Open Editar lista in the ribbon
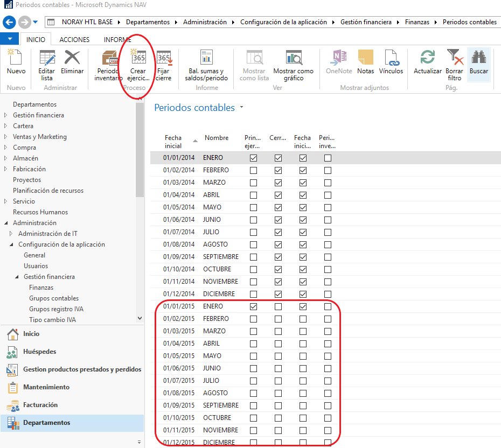Screen dimensions: 501x448 click(x=47, y=66)
